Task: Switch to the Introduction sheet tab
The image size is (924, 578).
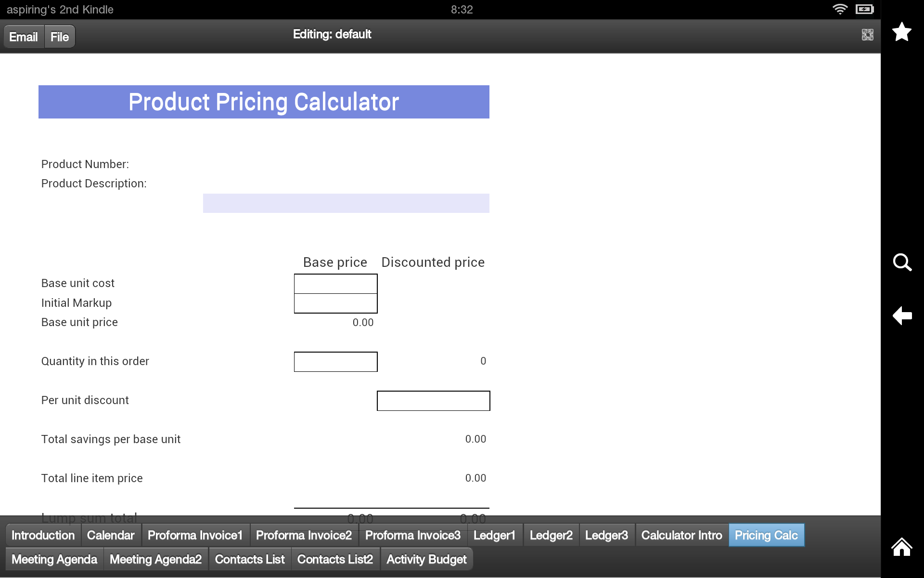Action: [43, 535]
